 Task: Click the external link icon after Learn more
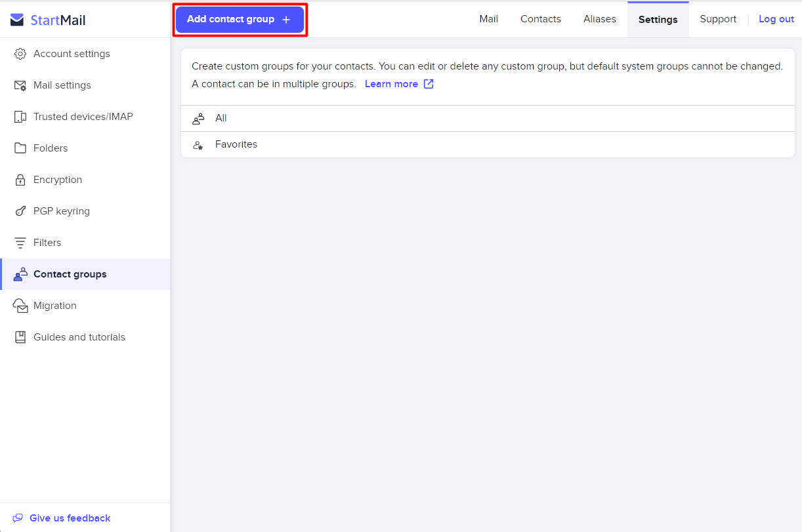tap(429, 84)
